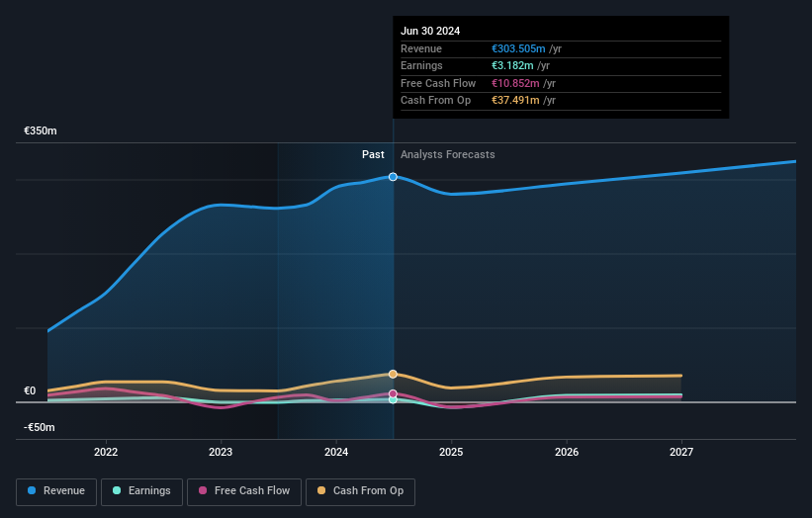Click the orange Cash From Op data point

(393, 374)
